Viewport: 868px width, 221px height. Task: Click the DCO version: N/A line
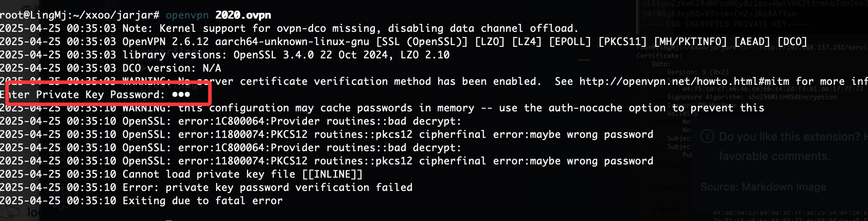pyautogui.click(x=111, y=68)
